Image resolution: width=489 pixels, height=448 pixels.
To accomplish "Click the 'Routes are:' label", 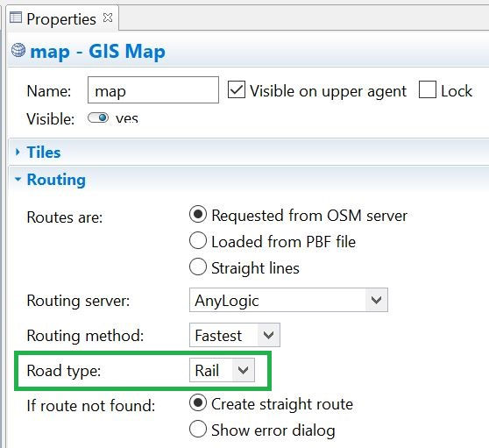I will [x=65, y=217].
